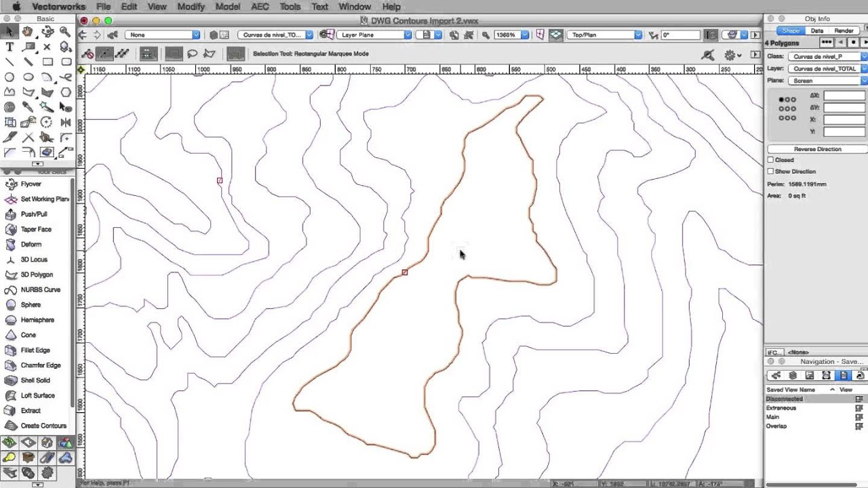Open the Modify menu
This screenshot has height=488, width=868.
tap(191, 6)
